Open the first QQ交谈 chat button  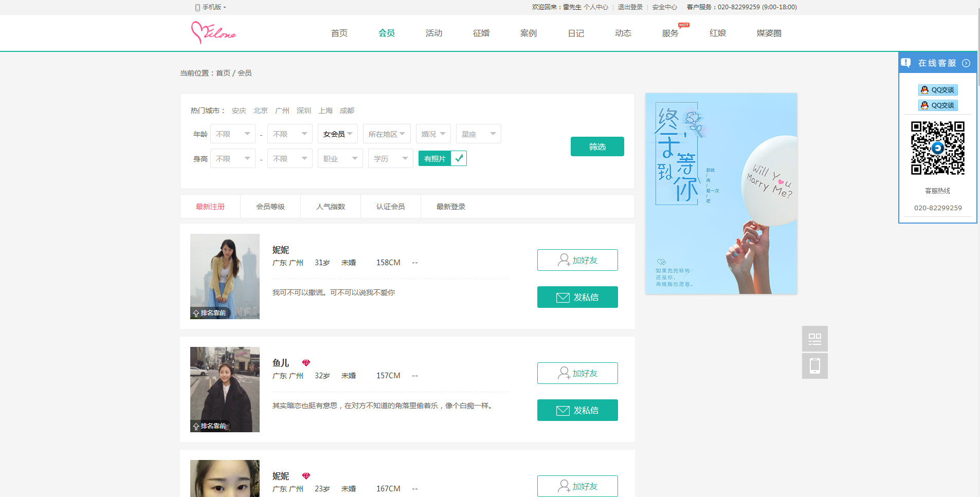938,90
